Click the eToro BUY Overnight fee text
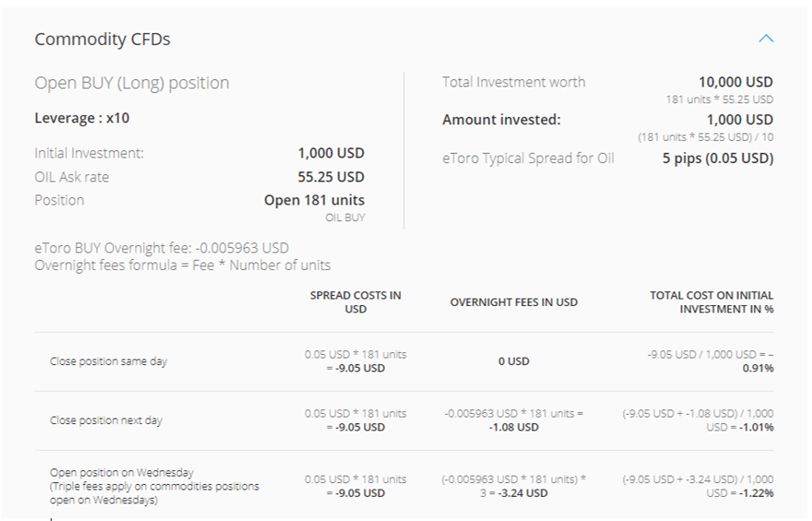The height and width of the screenshot is (521, 812). coord(161,248)
